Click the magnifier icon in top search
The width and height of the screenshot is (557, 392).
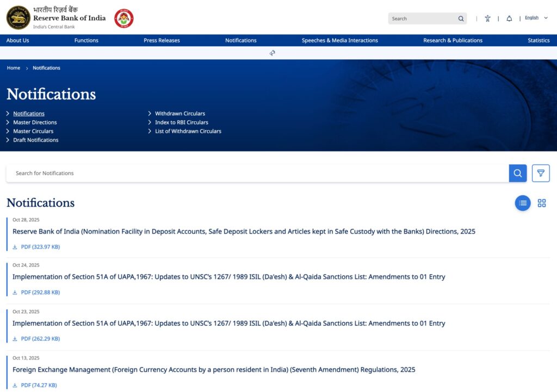tap(461, 18)
